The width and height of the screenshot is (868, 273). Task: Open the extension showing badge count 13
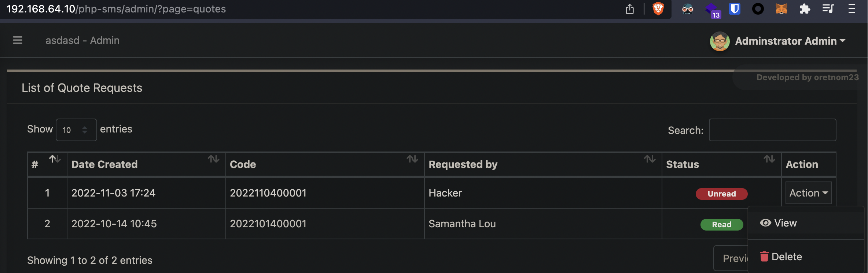coord(711,9)
